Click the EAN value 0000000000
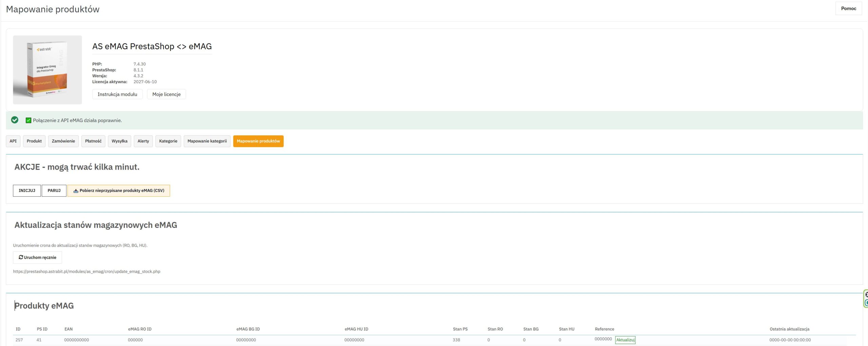868x346 pixels. pyautogui.click(x=77, y=340)
